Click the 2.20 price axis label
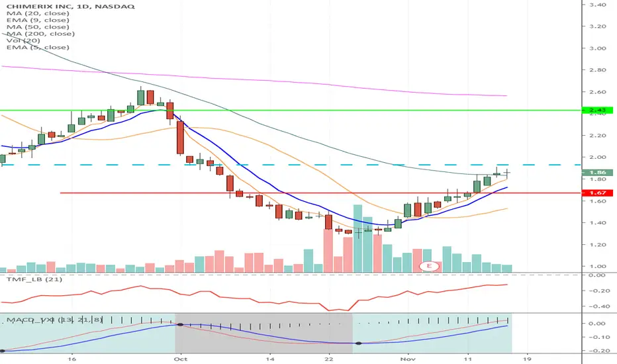 pos(597,136)
